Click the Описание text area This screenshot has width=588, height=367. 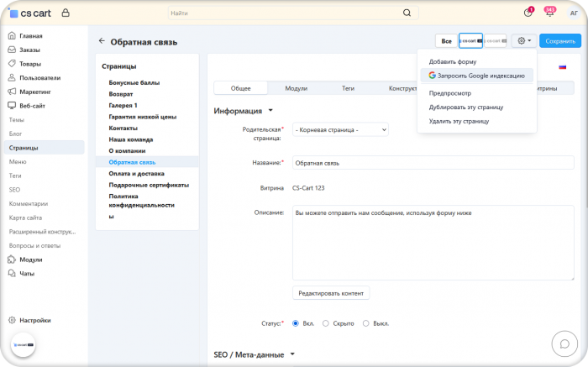[433, 243]
